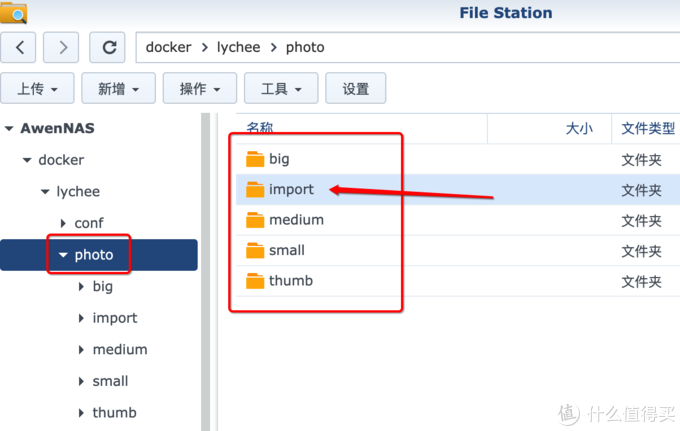Select the medium folder icon in list
This screenshot has height=431, width=680.
pyautogui.click(x=255, y=220)
